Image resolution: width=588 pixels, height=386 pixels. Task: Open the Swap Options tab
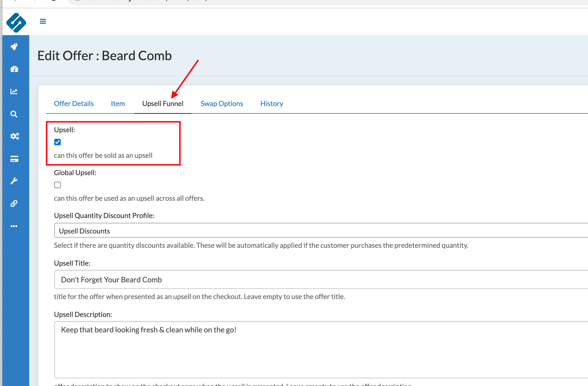pyautogui.click(x=222, y=104)
